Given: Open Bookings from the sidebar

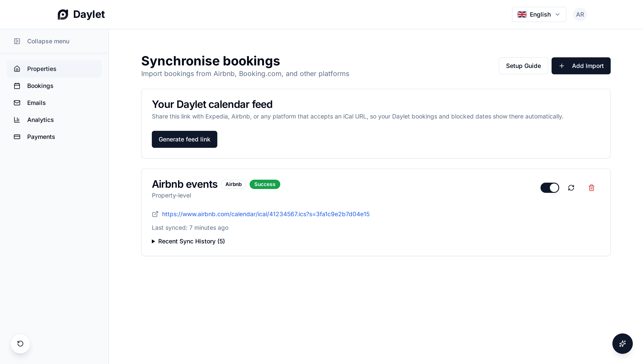Looking at the screenshot, I should (x=54, y=86).
